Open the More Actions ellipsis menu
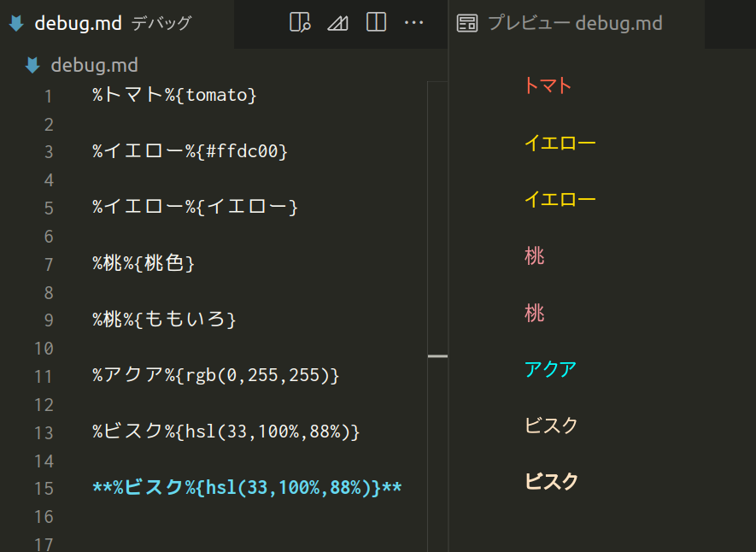 [414, 23]
